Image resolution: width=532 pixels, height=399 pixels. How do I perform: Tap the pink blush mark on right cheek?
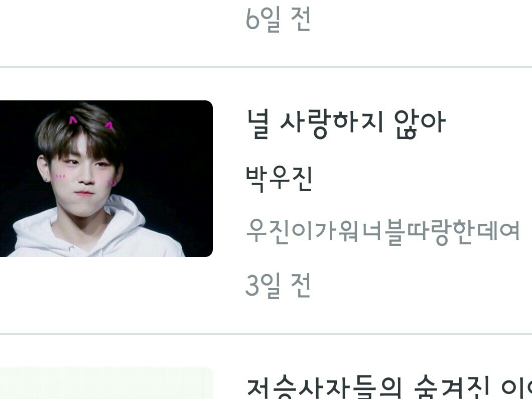point(111,183)
